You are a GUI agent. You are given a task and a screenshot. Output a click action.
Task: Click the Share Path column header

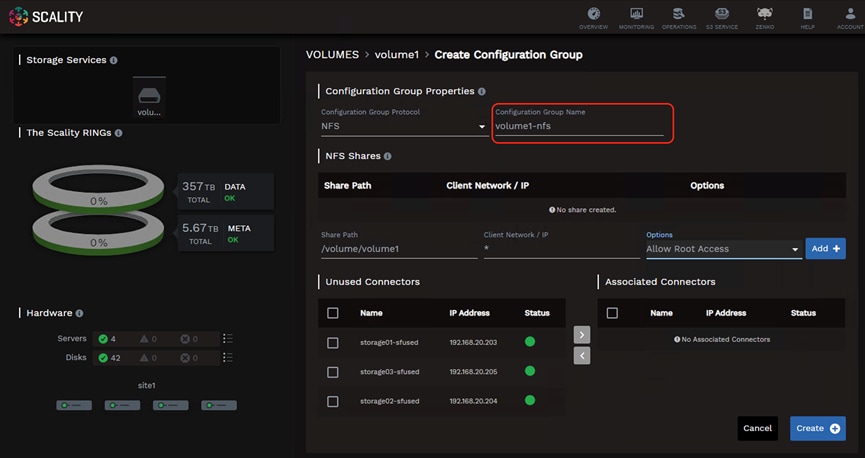click(348, 185)
